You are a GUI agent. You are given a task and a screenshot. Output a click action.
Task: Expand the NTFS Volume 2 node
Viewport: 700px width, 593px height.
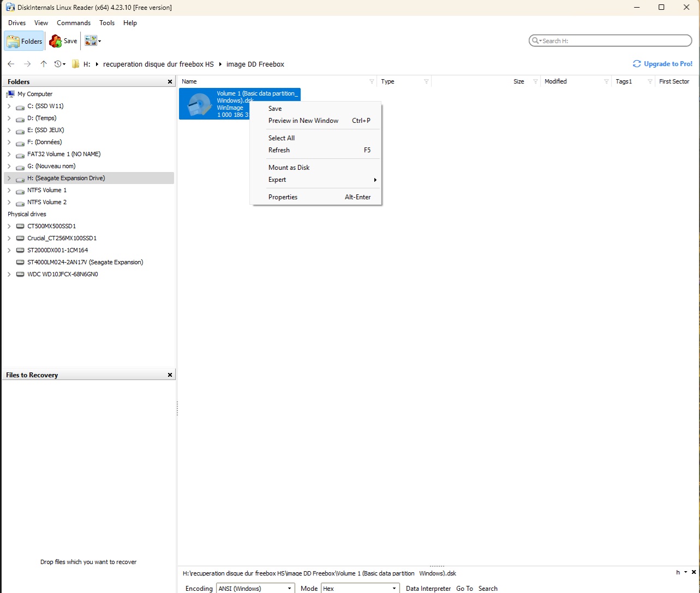[9, 202]
